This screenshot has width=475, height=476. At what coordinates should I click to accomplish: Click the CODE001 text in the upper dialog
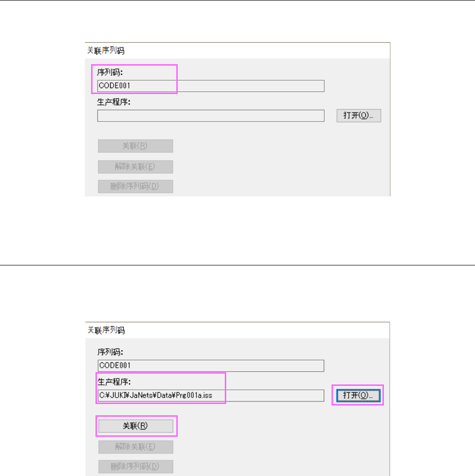point(115,86)
